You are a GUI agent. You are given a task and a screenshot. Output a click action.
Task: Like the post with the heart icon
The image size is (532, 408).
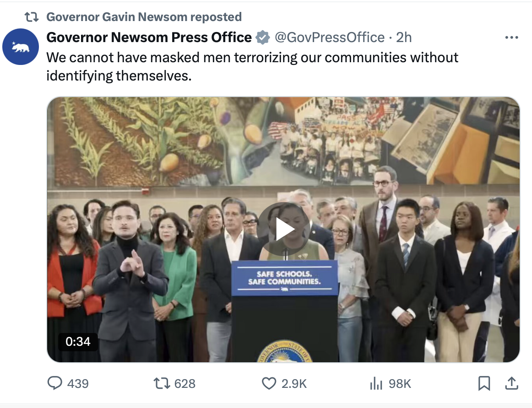pyautogui.click(x=269, y=383)
